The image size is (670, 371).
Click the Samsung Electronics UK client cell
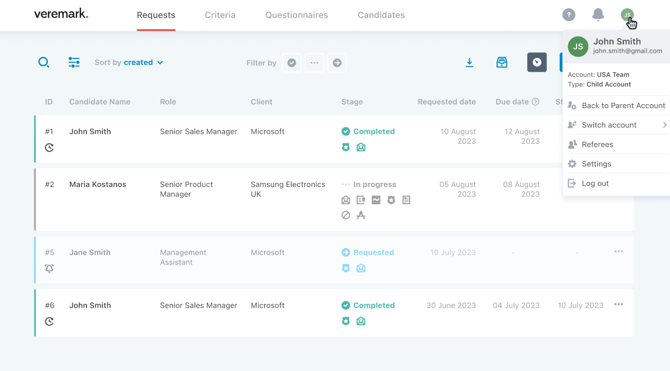pos(288,189)
